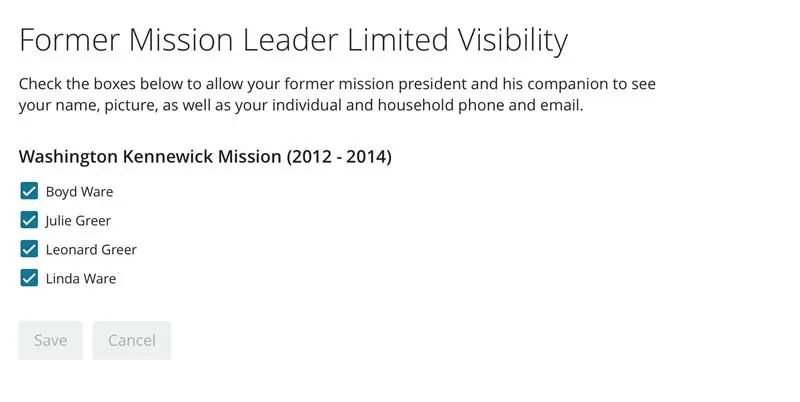Viewport: 800px width, 402px height.
Task: Untick the Linda Ware checkbox
Action: tap(29, 278)
